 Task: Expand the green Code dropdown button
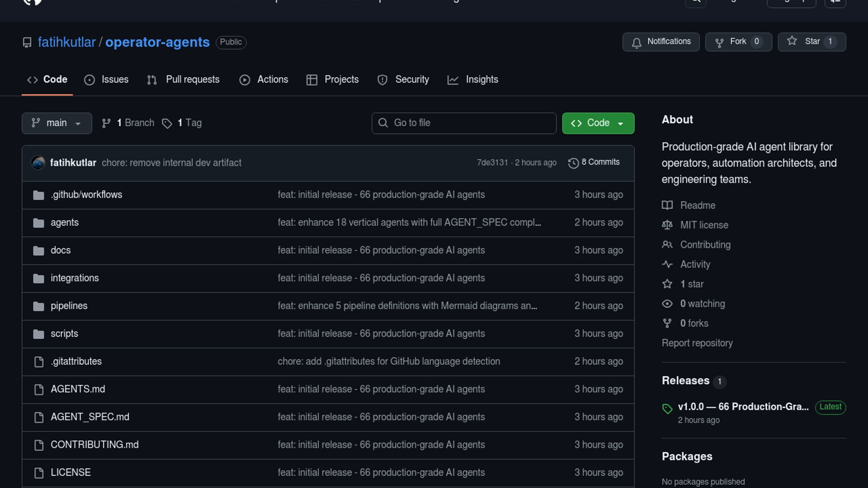[598, 123]
